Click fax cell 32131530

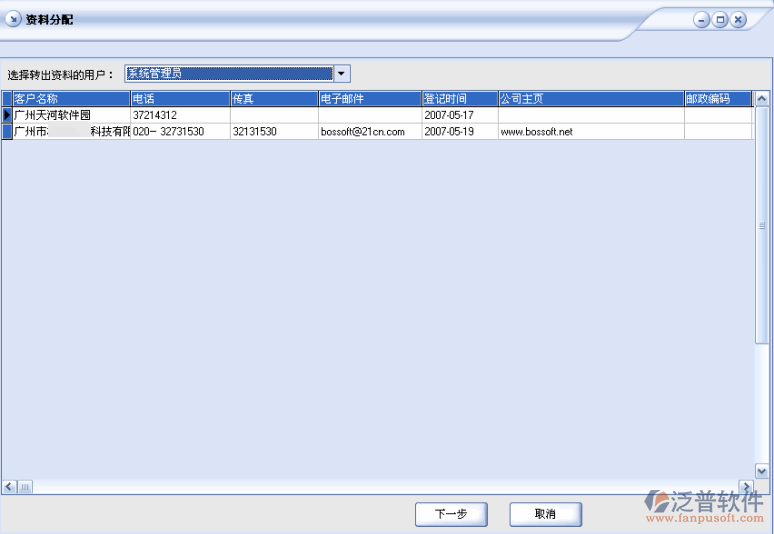274,131
